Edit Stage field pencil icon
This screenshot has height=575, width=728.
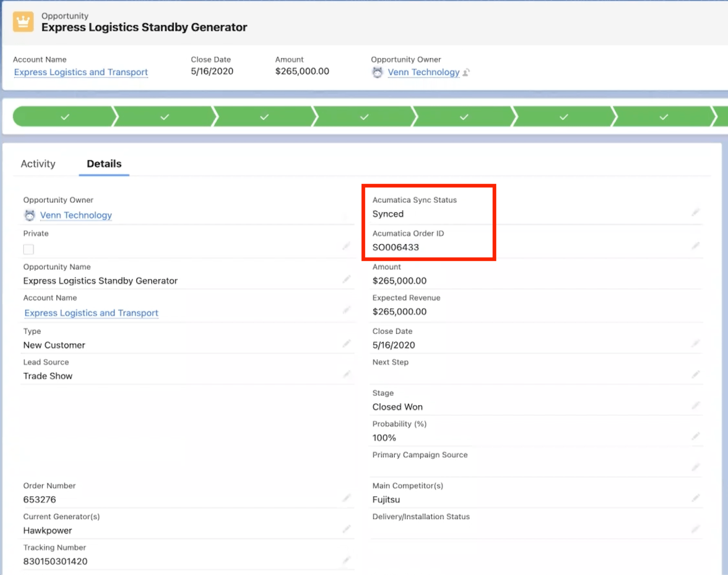696,405
